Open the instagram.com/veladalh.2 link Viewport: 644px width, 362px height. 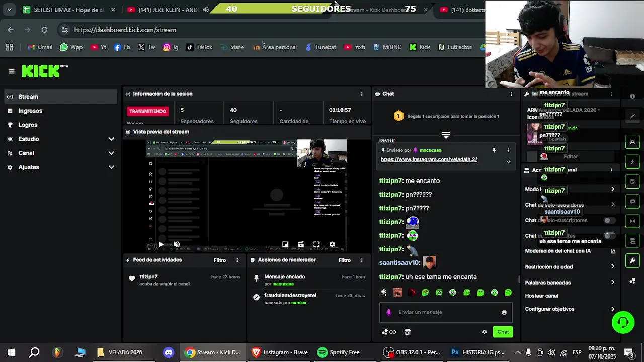429,159
